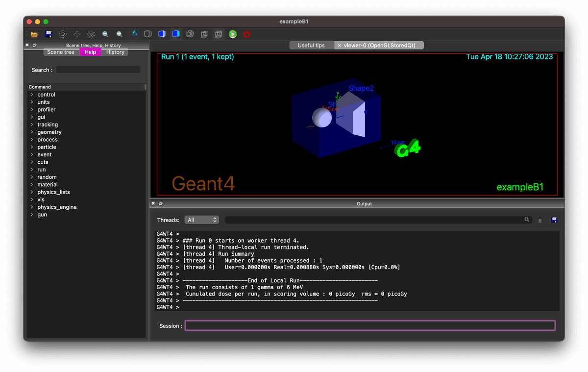Click the Save viewer state floppy icon

[x=49, y=34]
